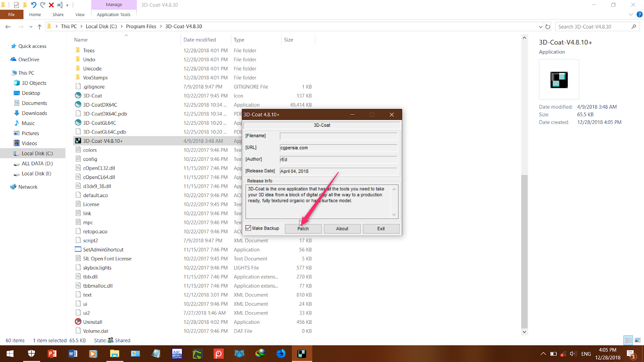Click the Properties icon in quick access toolbar
Screen dimensions: 644x362
tap(16, 5)
